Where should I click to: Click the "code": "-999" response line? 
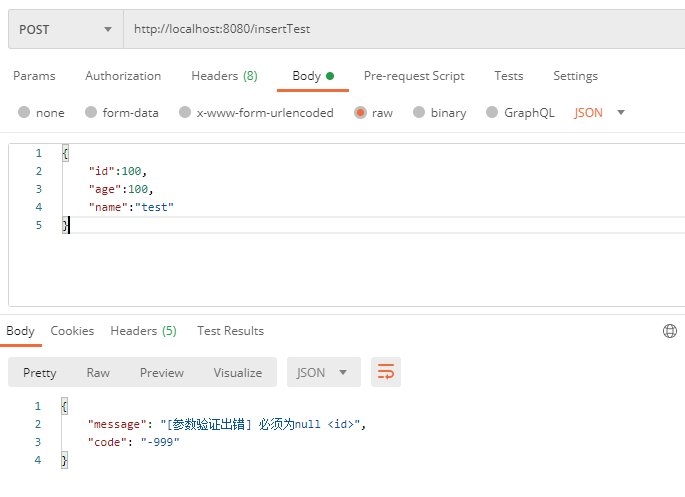[133, 442]
